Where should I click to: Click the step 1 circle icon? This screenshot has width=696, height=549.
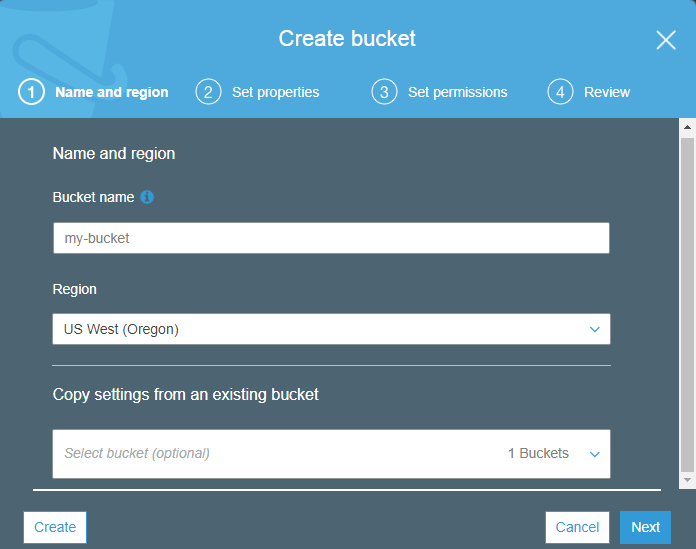[31, 92]
